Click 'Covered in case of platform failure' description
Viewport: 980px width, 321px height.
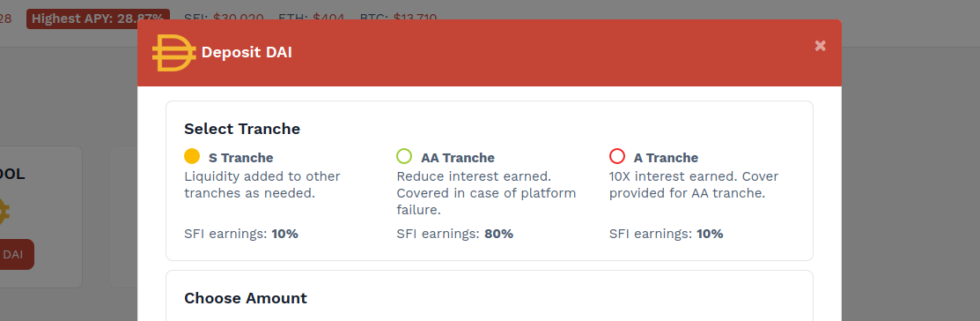coord(486,201)
